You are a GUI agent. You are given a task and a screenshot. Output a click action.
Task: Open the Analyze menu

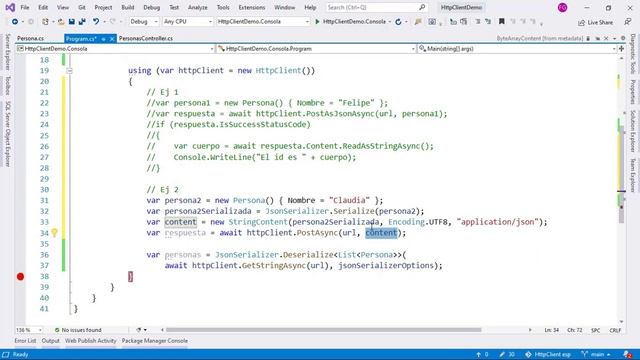pos(198,7)
